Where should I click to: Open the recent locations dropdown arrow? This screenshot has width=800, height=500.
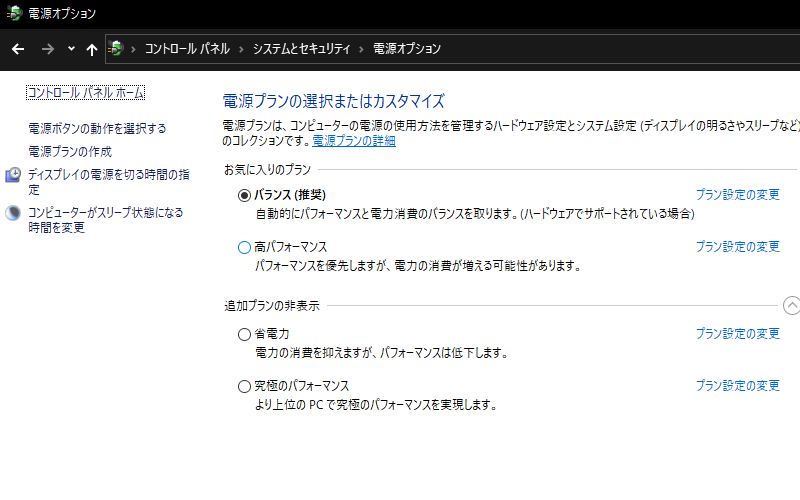coord(71,49)
